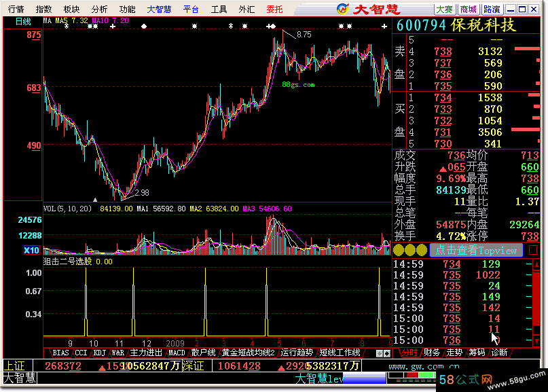The height and width of the screenshot is (392, 548).
Task: Click the 8.75 high price annotation
Action: pos(304,35)
